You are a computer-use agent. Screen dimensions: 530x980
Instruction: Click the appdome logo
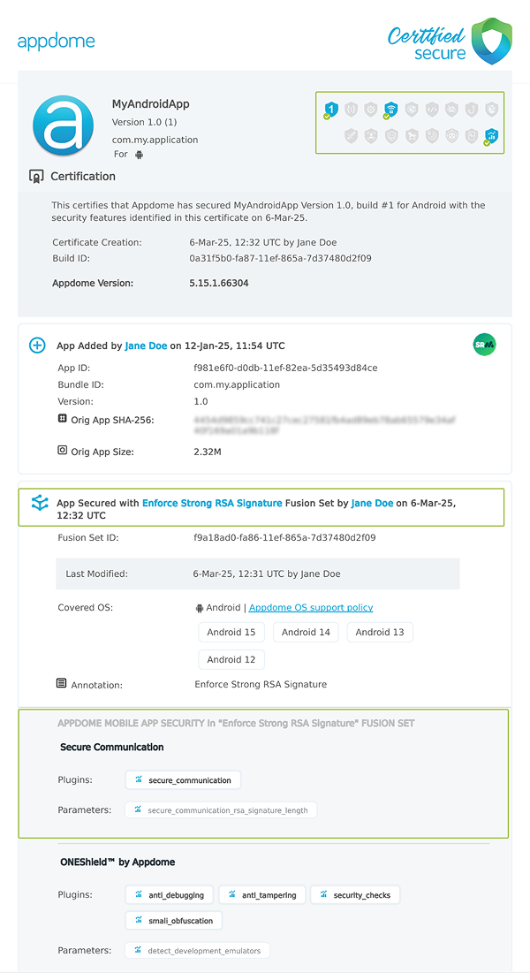[56, 40]
